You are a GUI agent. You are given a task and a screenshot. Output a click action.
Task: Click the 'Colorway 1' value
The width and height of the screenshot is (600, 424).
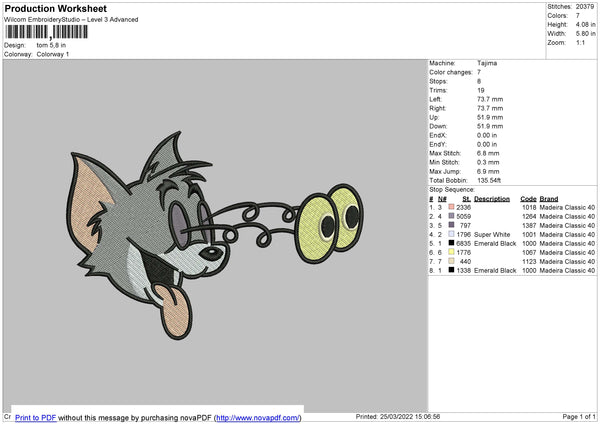pyautogui.click(x=53, y=54)
